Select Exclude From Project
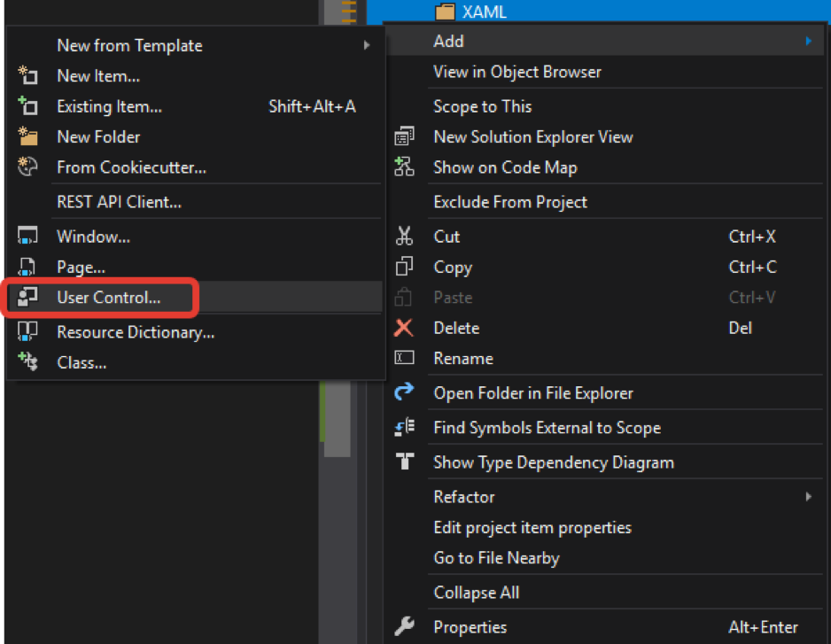The image size is (831, 644). (509, 202)
